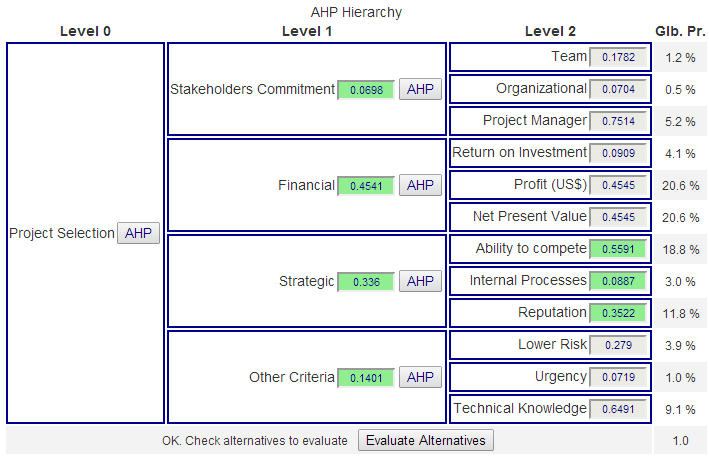Select the Other Criteria weight field 0.1401
The height and width of the screenshot is (460, 709).
366,377
